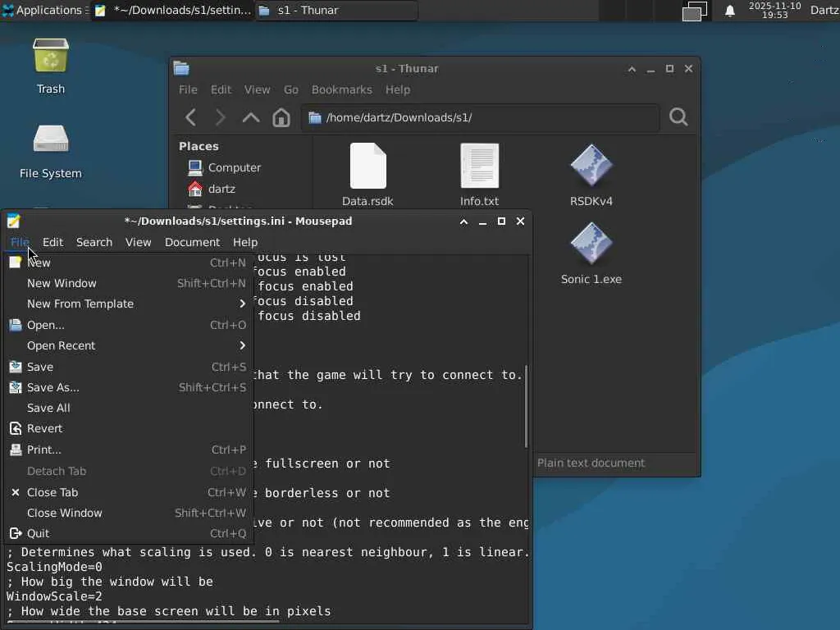Go to parent folder in Thunar

pyautogui.click(x=251, y=117)
